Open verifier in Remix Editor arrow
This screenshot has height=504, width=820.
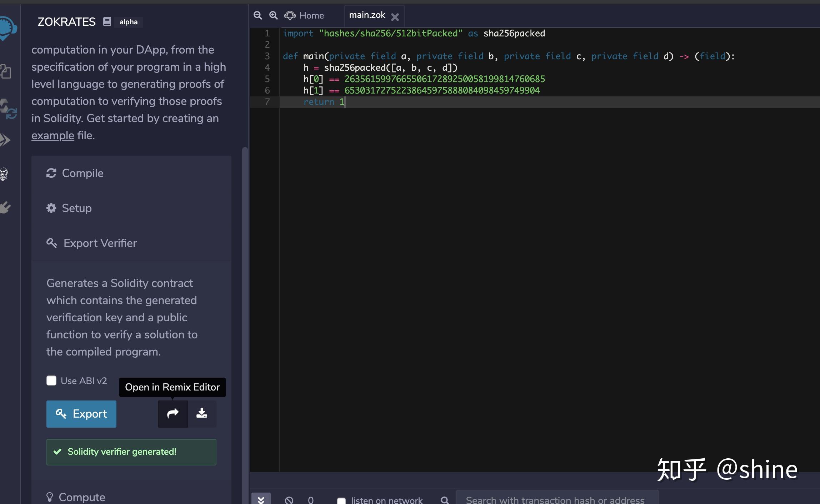tap(173, 414)
